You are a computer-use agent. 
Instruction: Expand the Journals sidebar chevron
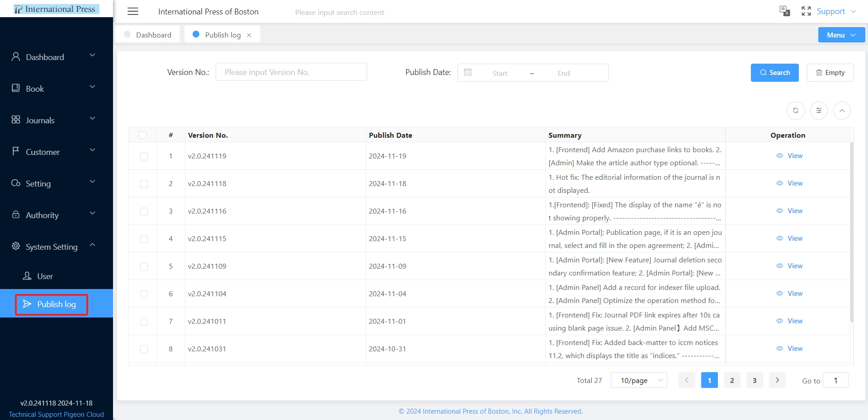93,118
